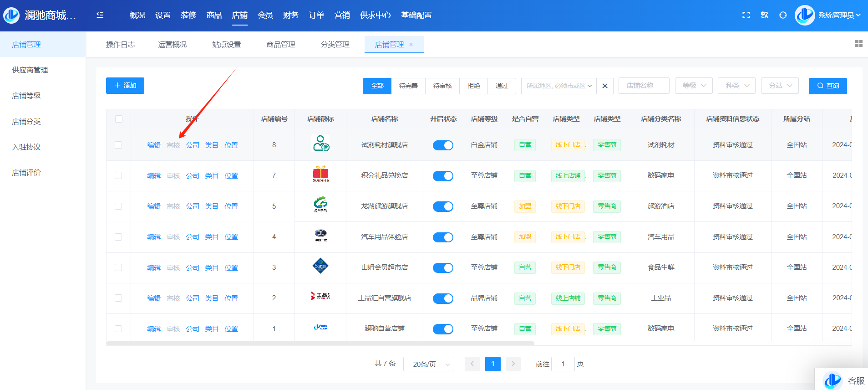Select all rows with header checkbox
Image resolution: width=868 pixels, height=390 pixels.
[118, 119]
